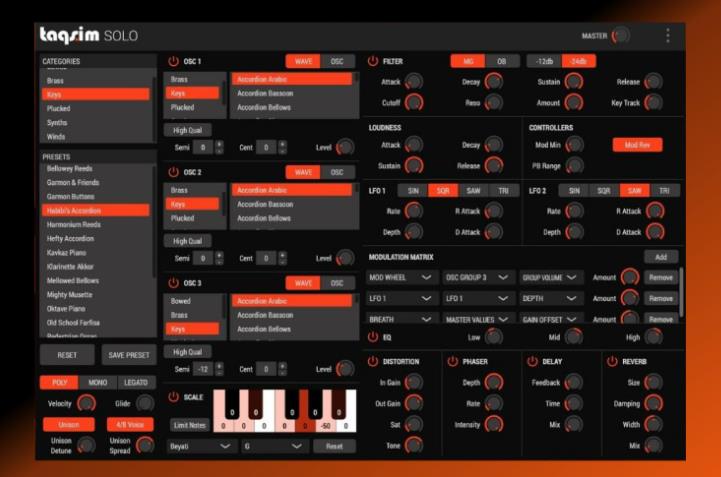Viewport: 721px width, 477px height.
Task: Toggle the EQ power icon
Action: [x=373, y=337]
